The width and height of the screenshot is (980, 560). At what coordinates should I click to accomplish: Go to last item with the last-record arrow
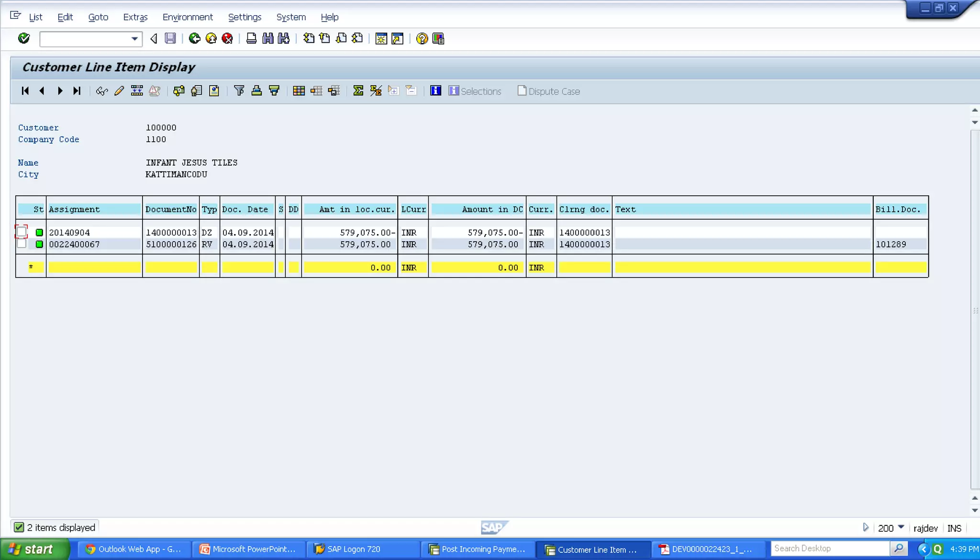click(77, 91)
